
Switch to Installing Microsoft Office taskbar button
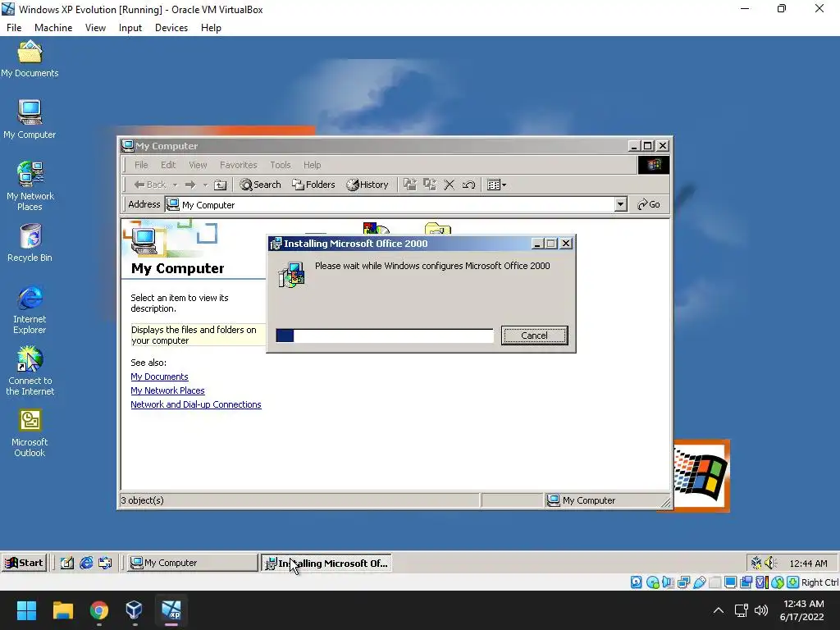click(326, 563)
